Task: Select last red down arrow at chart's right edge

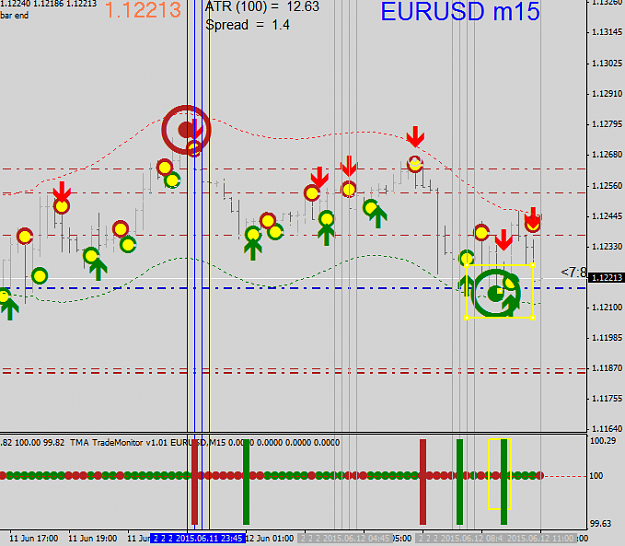Action: coord(533,217)
